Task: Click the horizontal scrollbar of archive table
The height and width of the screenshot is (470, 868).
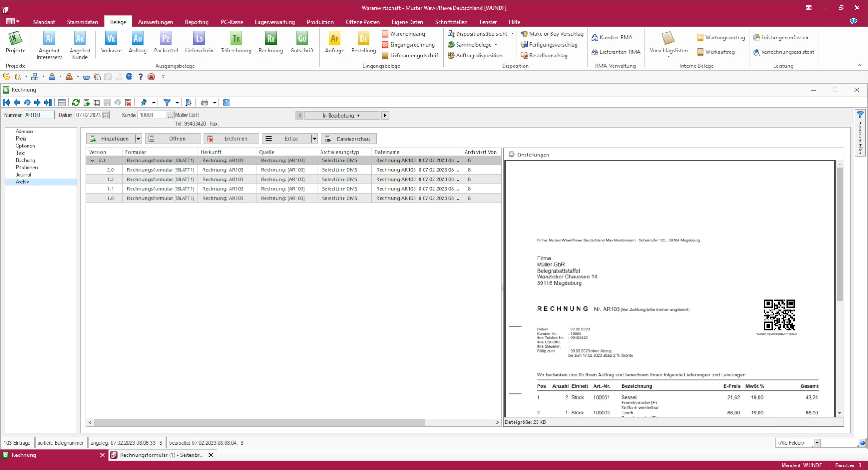Action: [259, 423]
